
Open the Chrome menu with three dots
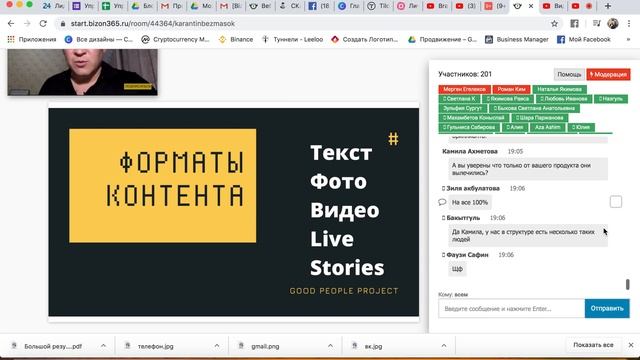(x=629, y=24)
